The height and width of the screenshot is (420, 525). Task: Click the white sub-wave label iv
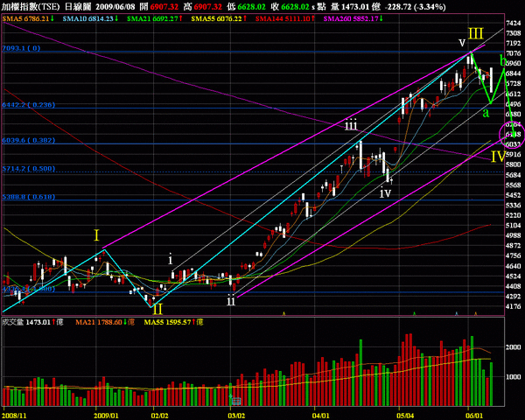pyautogui.click(x=385, y=192)
